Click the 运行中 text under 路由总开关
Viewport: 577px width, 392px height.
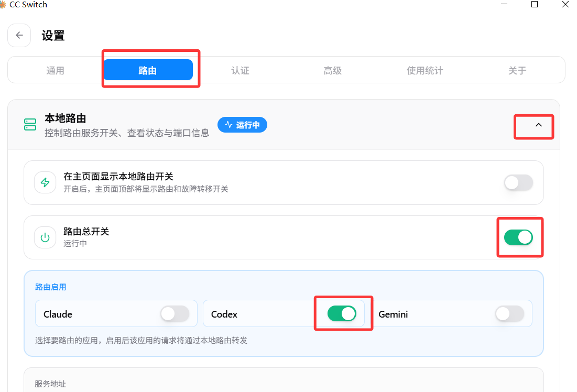click(75, 244)
